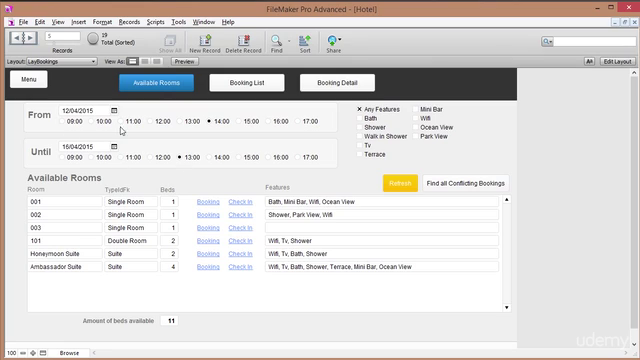Click the record book navigation icon
Image resolution: width=640 pixels, height=360 pixels.
coord(23,38)
